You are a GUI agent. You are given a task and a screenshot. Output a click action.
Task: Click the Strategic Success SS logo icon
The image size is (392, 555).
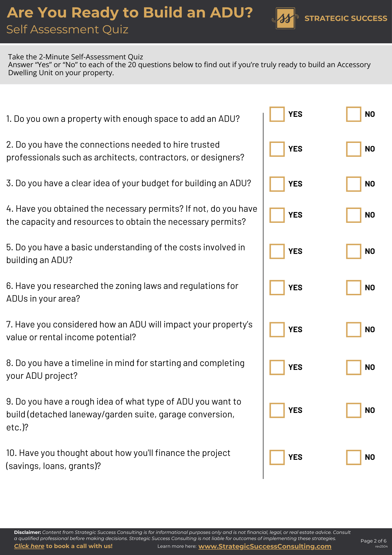[285, 18]
